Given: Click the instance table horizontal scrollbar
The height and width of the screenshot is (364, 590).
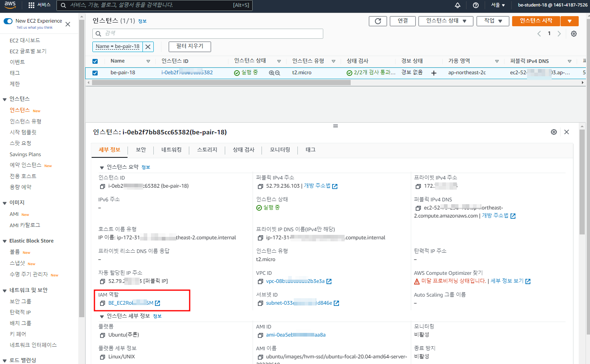Looking at the screenshot, I should coord(221,83).
